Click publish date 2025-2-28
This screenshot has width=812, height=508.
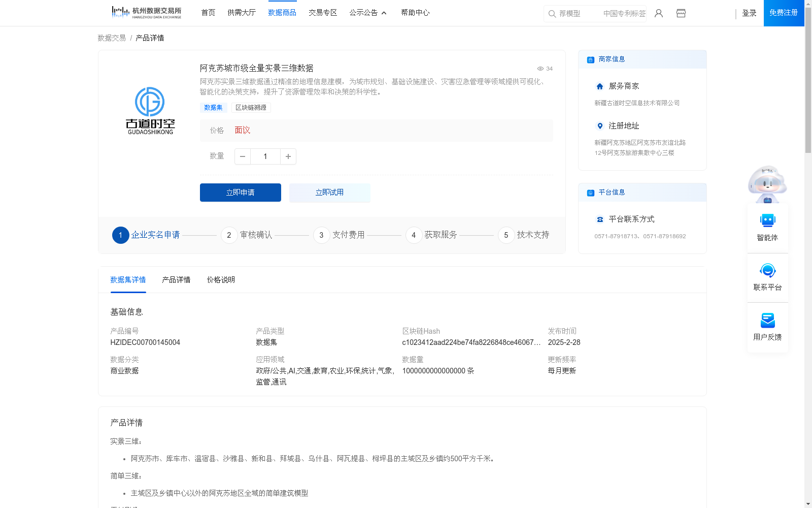click(564, 342)
